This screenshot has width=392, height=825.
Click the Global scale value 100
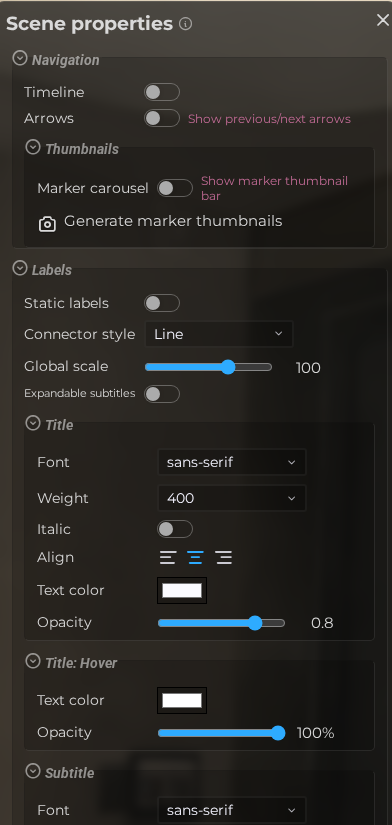308,368
